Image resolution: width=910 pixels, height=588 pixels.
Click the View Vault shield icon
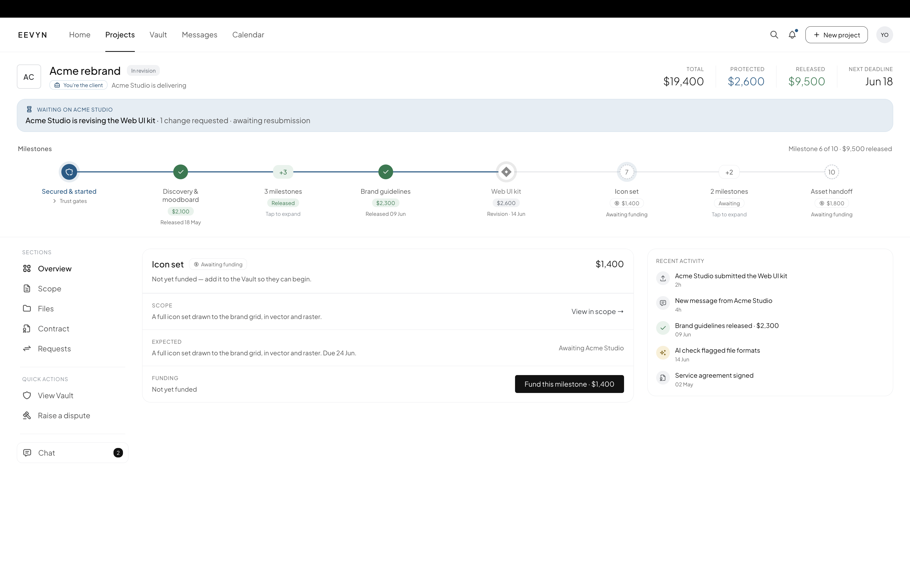pyautogui.click(x=27, y=396)
